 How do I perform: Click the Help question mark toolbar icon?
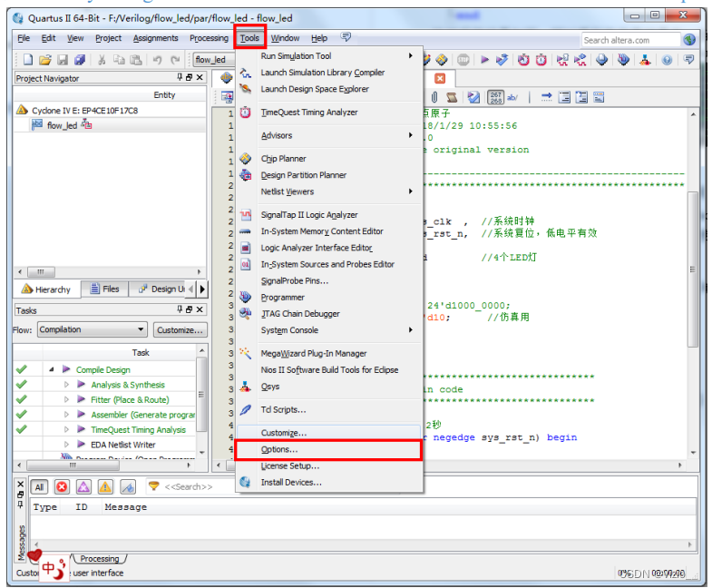point(667,60)
